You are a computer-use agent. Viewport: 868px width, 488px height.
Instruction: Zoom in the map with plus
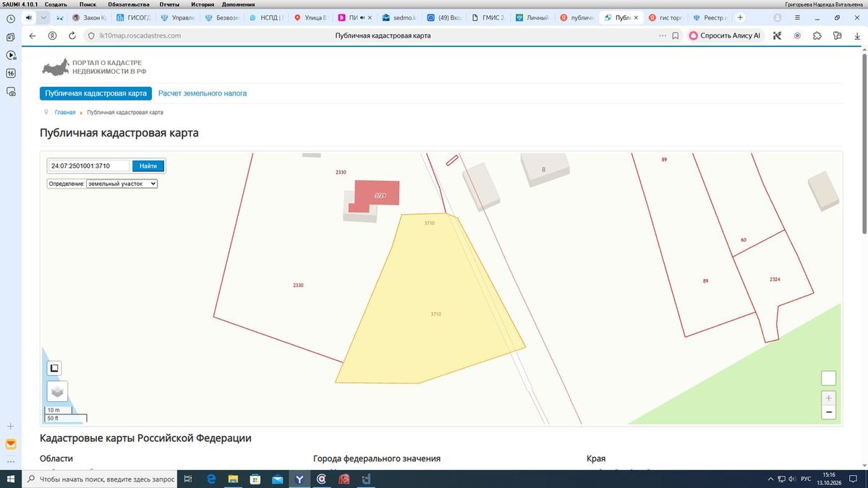[x=829, y=398]
